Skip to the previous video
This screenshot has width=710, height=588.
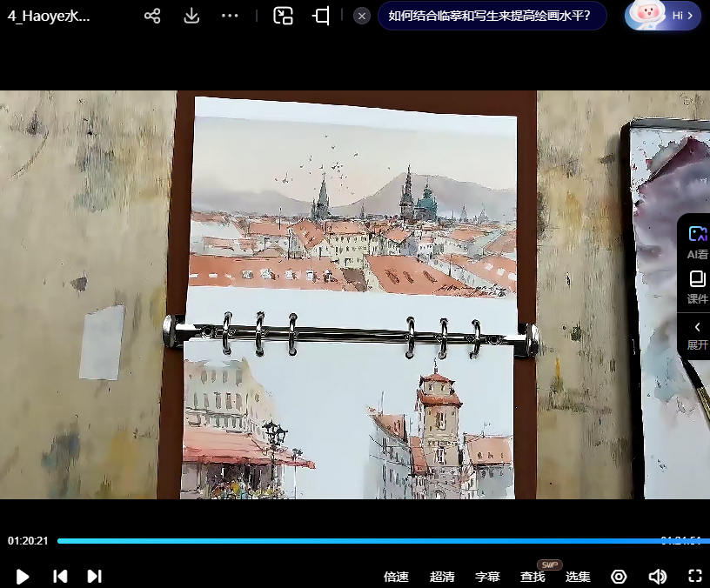coord(60,576)
